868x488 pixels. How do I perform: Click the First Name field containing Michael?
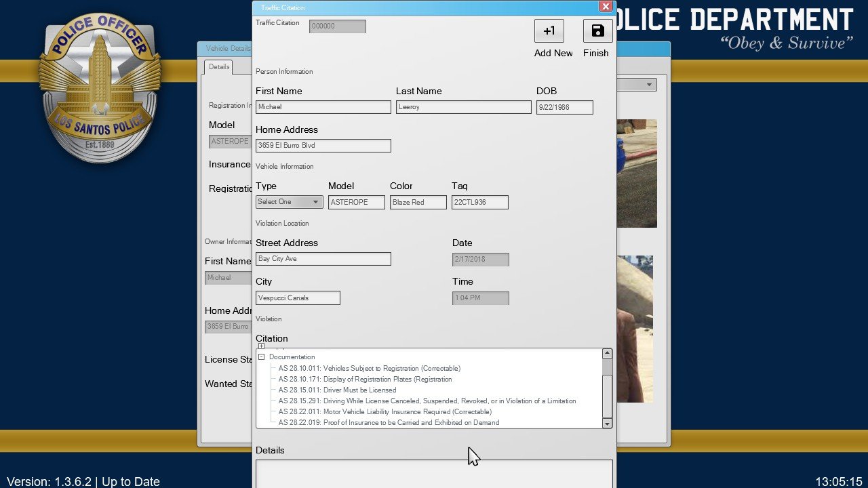[323, 107]
